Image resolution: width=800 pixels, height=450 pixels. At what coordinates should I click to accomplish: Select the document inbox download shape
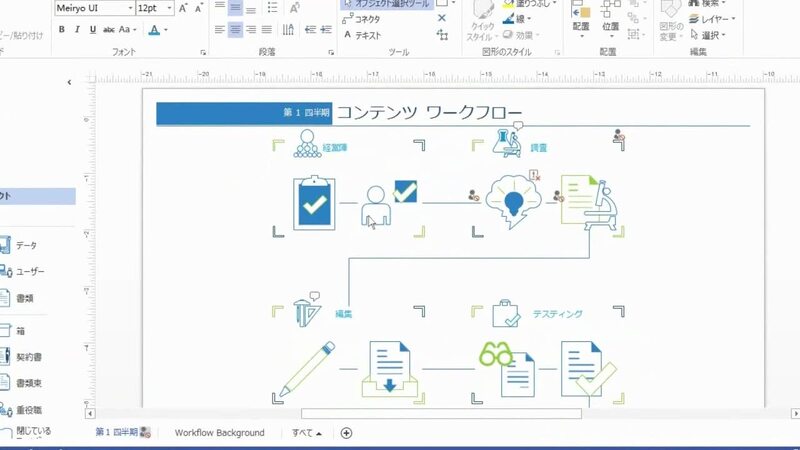390,369
